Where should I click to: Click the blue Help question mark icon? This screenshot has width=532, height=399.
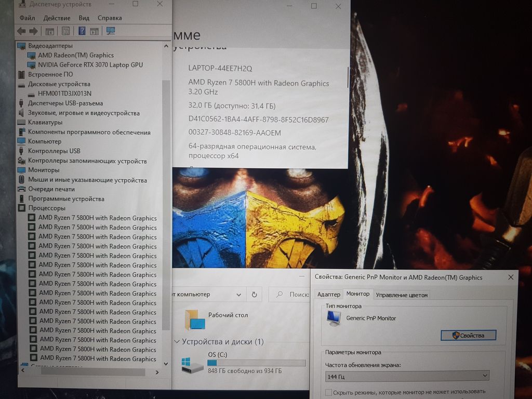click(x=82, y=31)
